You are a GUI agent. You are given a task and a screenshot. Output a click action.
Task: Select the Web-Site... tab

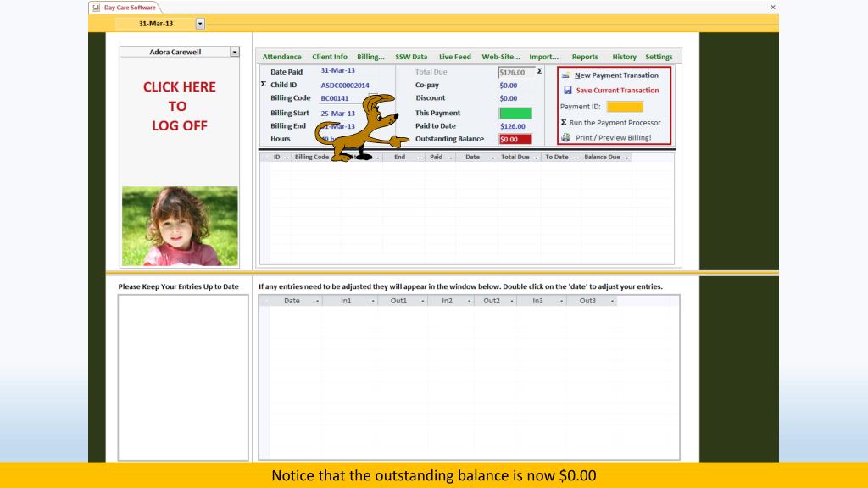click(x=501, y=57)
